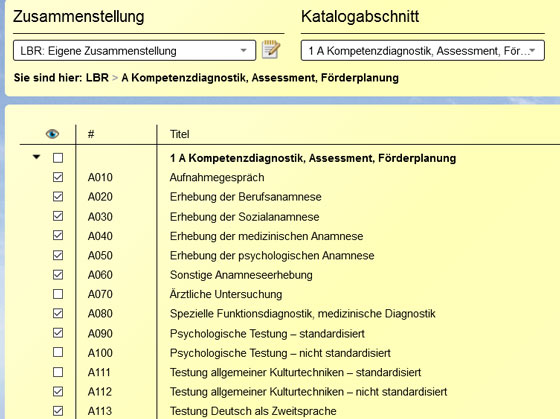This screenshot has width=560, height=419.
Task: Select the title Ärztliche Untersuchung
Action: tap(226, 294)
